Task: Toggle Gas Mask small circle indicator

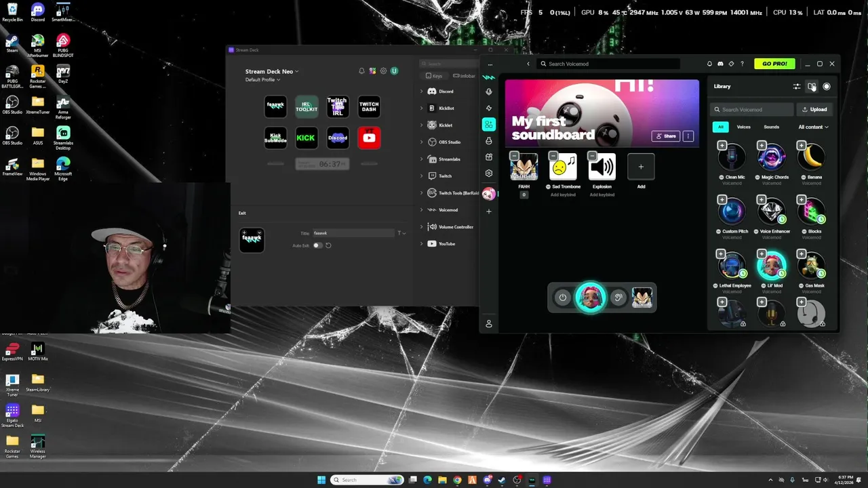Action: (x=802, y=286)
